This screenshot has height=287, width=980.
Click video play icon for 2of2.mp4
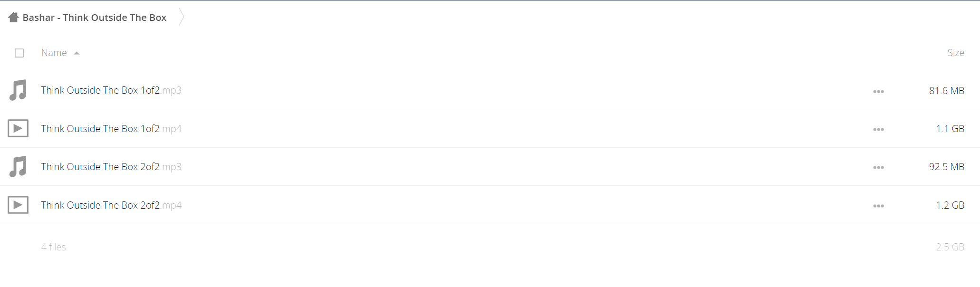tap(18, 205)
